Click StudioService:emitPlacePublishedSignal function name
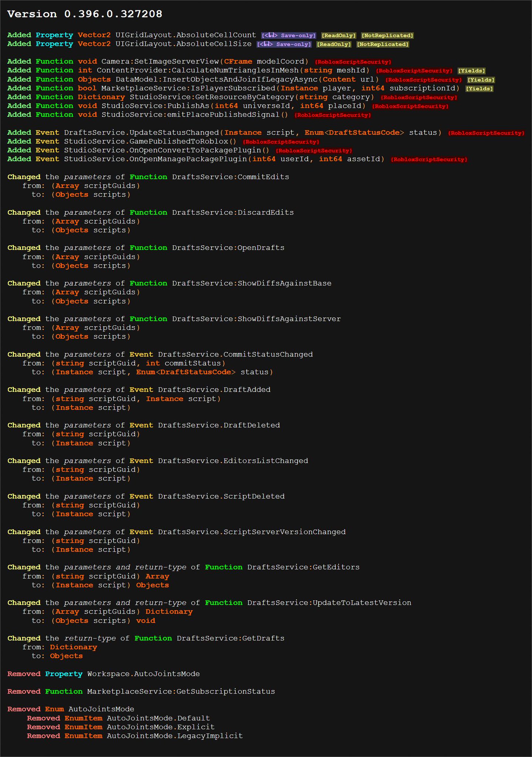This screenshot has width=532, height=757. pyautogui.click(x=190, y=115)
